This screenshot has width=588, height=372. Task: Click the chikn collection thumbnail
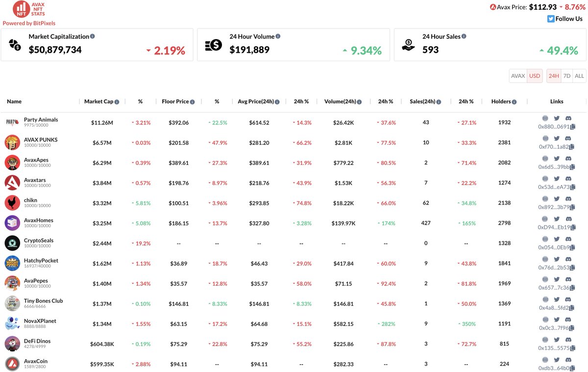[12, 203]
